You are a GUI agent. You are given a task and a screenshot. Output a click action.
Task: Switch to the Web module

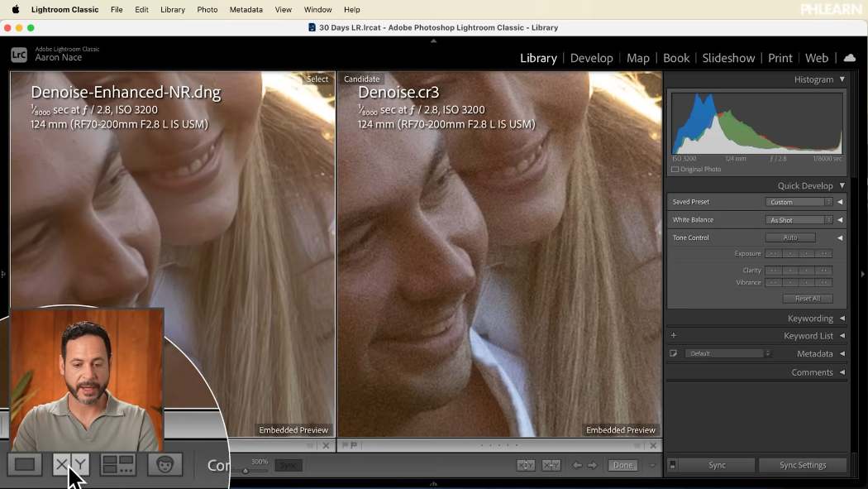817,58
